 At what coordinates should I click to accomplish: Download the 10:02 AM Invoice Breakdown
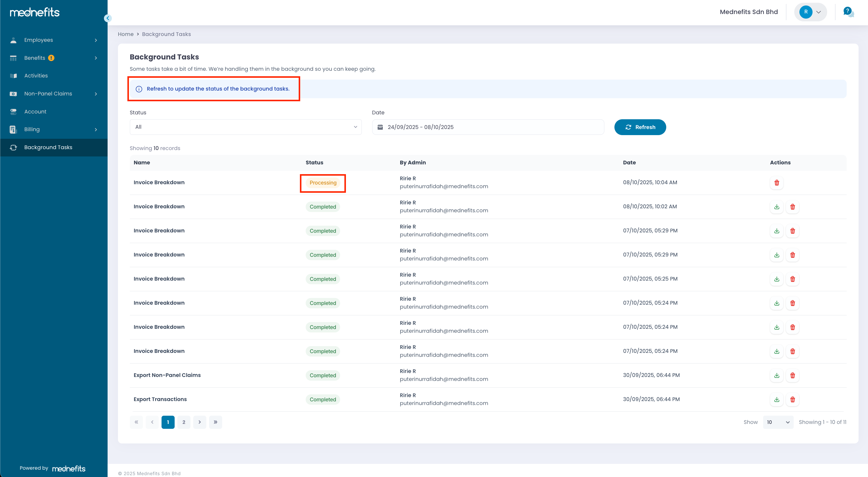tap(776, 207)
